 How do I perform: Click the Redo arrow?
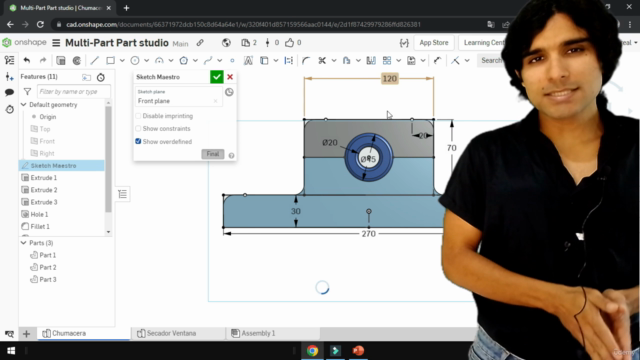pyautogui.click(x=43, y=60)
